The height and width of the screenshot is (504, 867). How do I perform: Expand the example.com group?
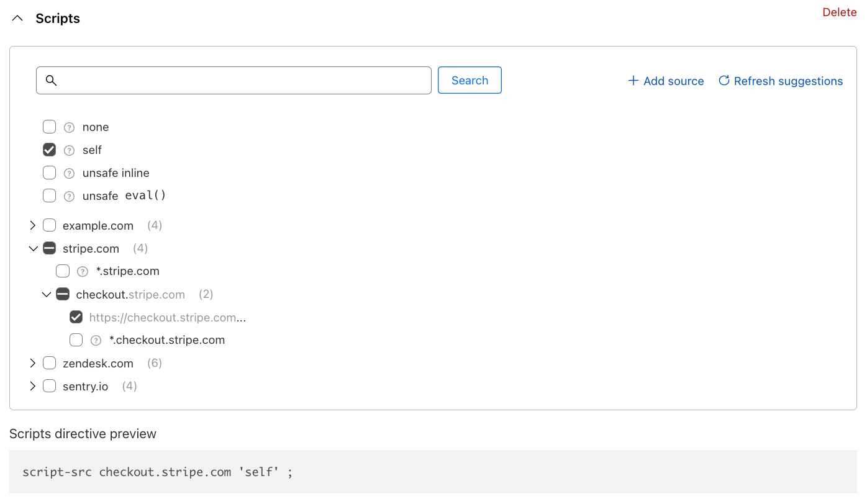tap(33, 225)
